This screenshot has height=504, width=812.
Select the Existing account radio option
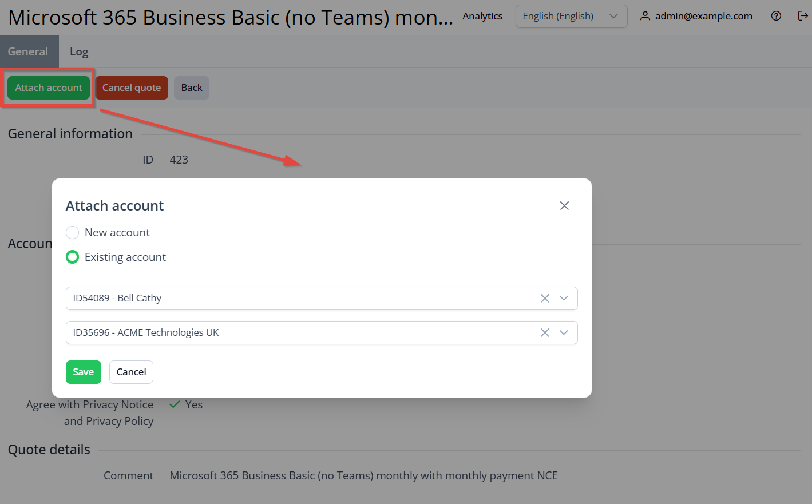click(x=72, y=257)
